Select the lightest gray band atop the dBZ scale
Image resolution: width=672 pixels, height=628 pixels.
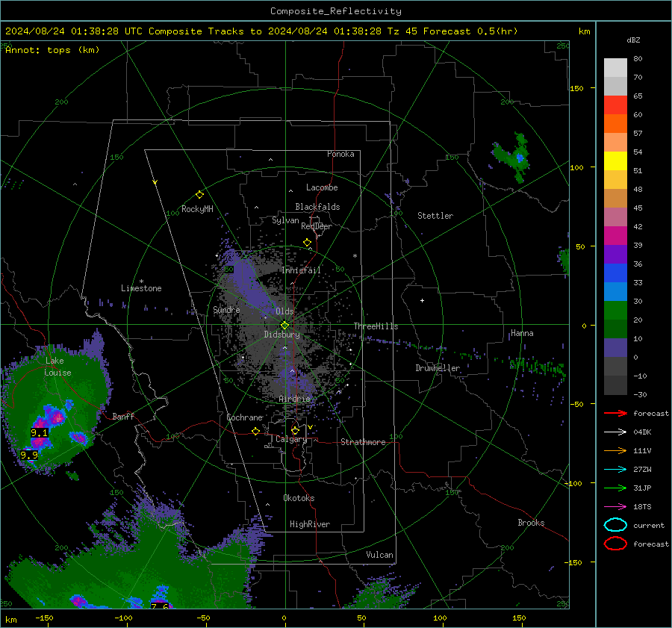tap(615, 67)
